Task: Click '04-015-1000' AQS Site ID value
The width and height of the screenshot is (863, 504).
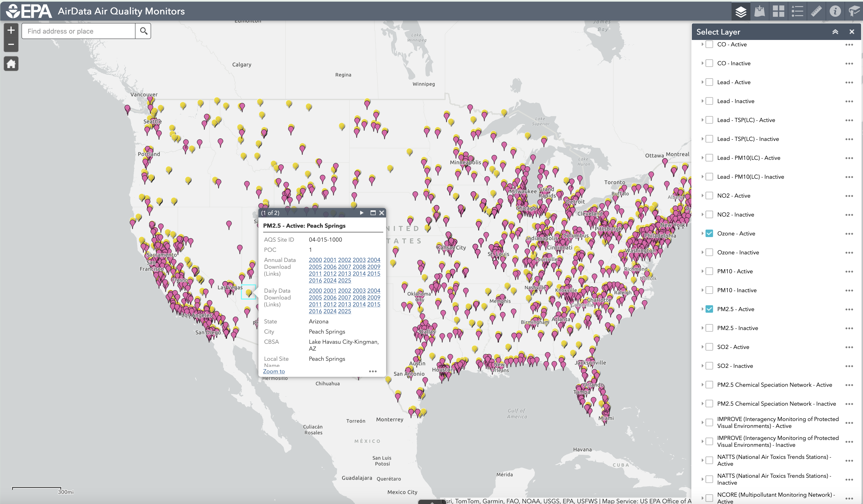Action: [x=325, y=240]
